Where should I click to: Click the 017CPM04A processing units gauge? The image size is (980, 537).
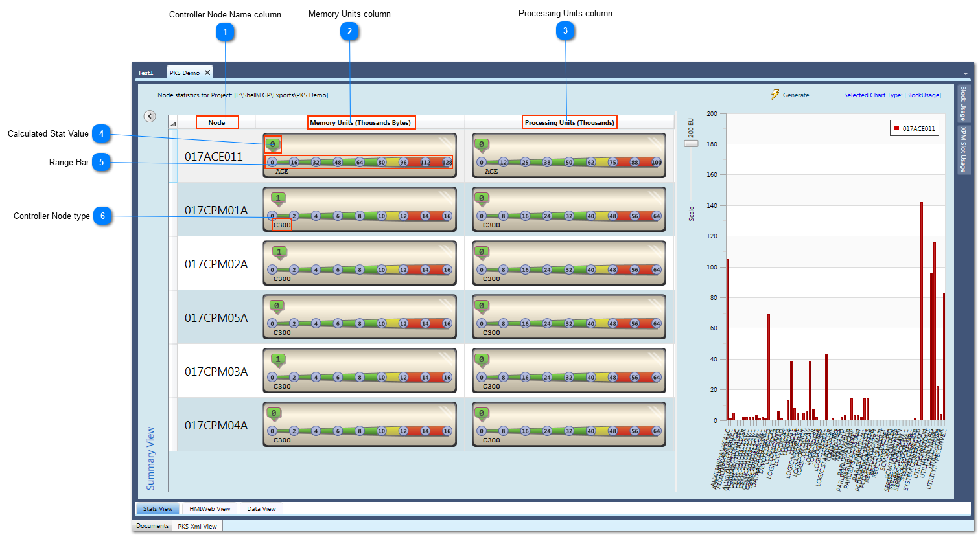point(569,424)
